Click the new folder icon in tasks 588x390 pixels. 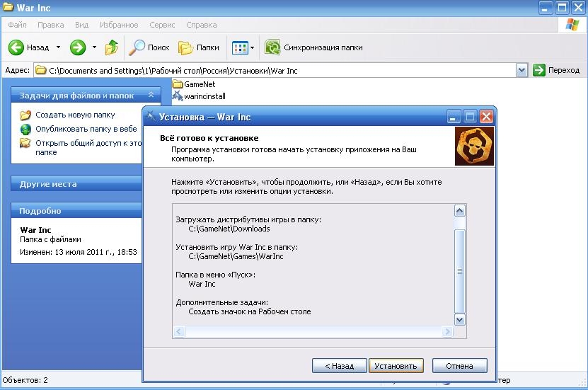pos(25,115)
